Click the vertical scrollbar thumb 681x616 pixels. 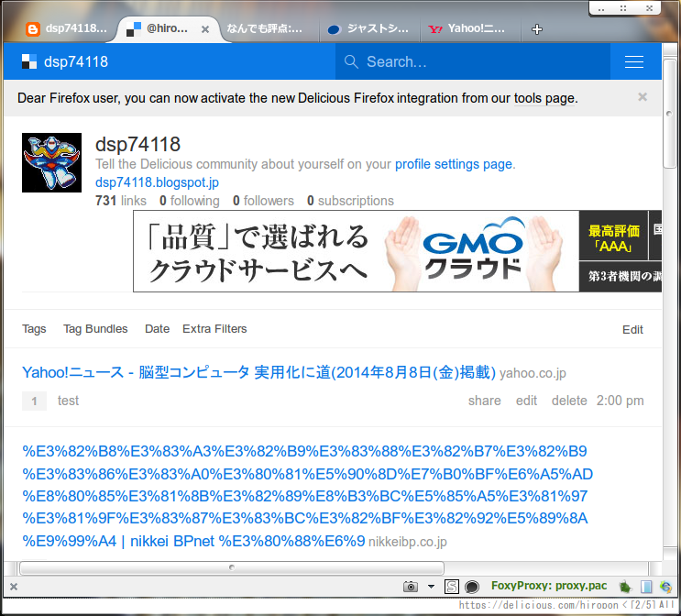(669, 114)
